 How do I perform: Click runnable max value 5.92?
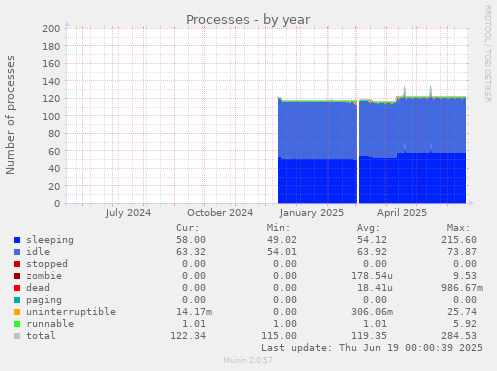(465, 324)
